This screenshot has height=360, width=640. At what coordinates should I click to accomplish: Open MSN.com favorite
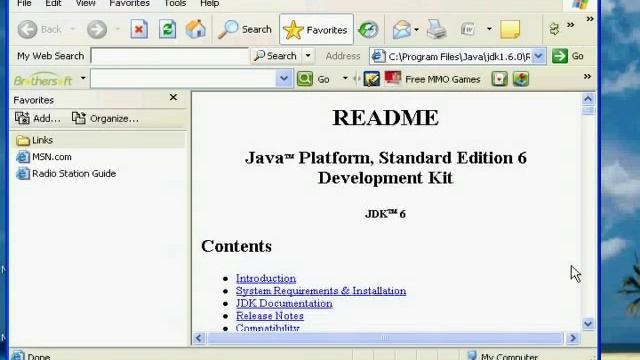[44, 157]
